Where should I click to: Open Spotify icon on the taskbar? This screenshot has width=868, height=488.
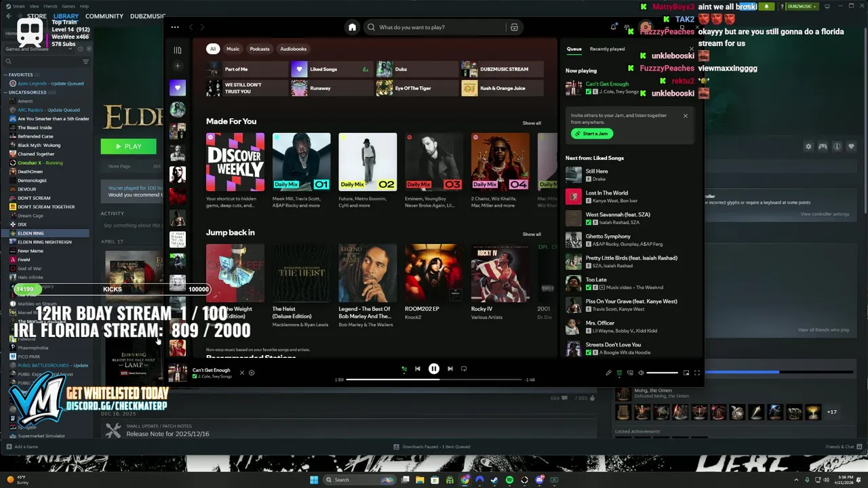coord(509,480)
